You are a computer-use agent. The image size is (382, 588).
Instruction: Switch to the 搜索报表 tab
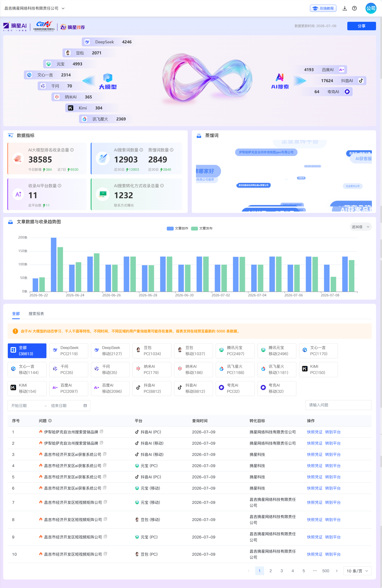[x=36, y=314]
